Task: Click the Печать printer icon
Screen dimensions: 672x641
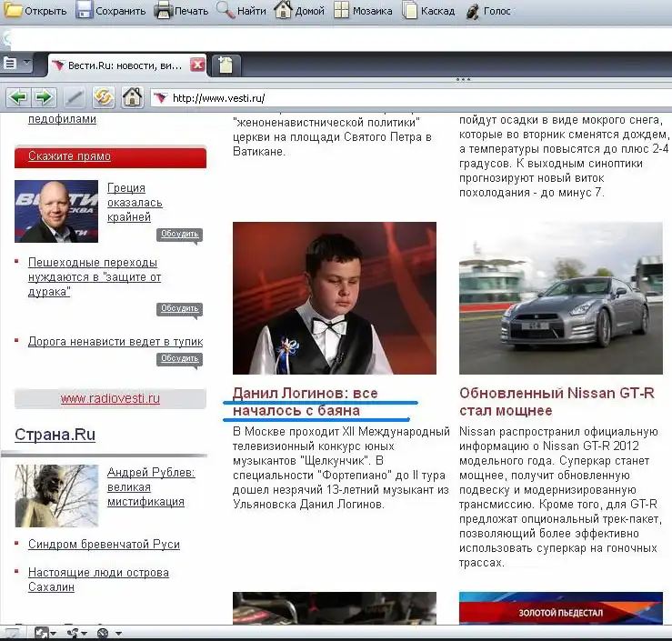Action: [x=164, y=11]
